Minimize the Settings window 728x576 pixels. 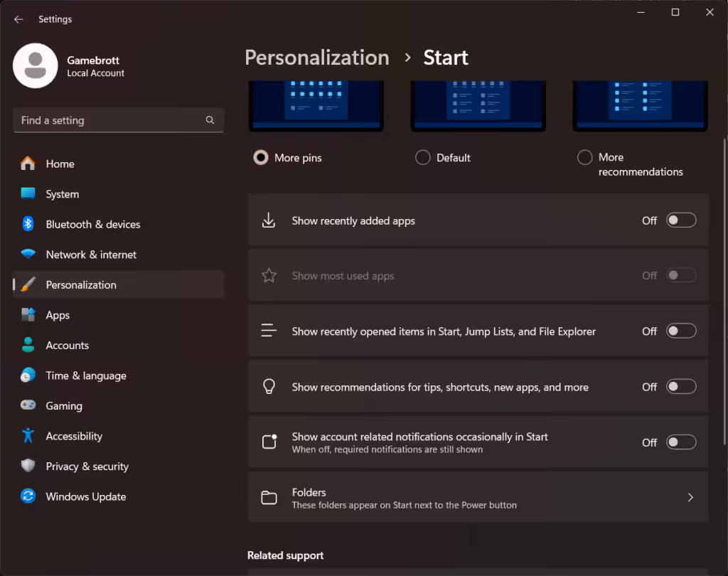pos(641,12)
